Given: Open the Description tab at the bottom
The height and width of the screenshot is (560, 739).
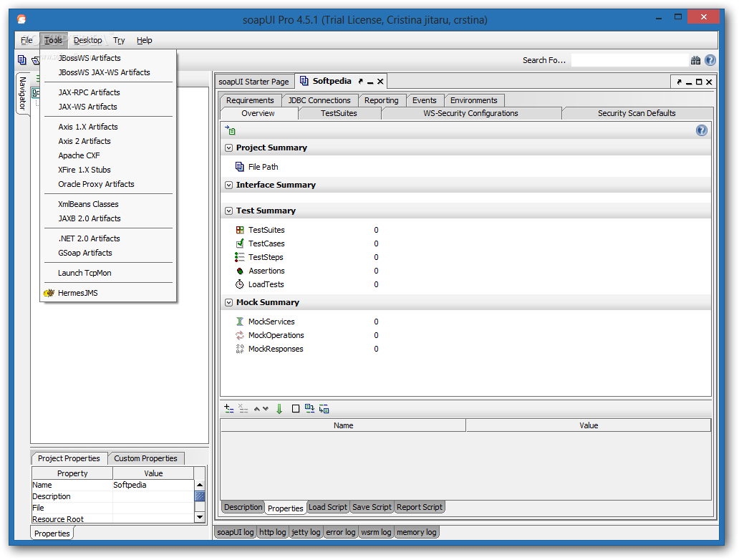Looking at the screenshot, I should (x=243, y=507).
